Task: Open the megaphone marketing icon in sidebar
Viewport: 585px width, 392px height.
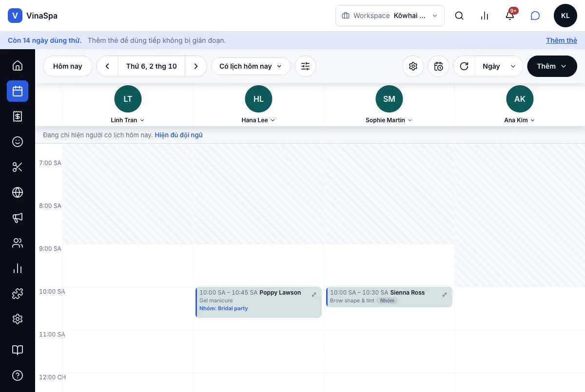Action: tap(18, 218)
